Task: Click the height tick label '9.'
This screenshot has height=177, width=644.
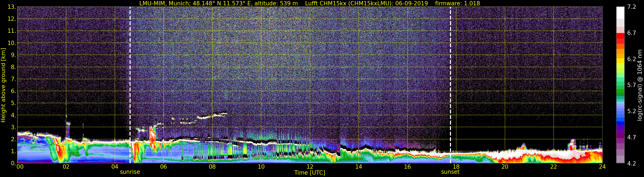Action: pos(13,55)
